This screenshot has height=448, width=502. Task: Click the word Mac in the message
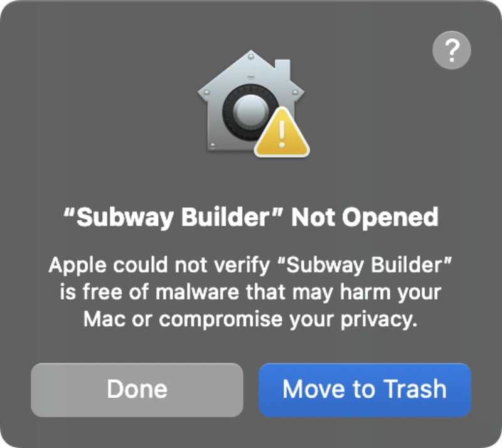[104, 319]
